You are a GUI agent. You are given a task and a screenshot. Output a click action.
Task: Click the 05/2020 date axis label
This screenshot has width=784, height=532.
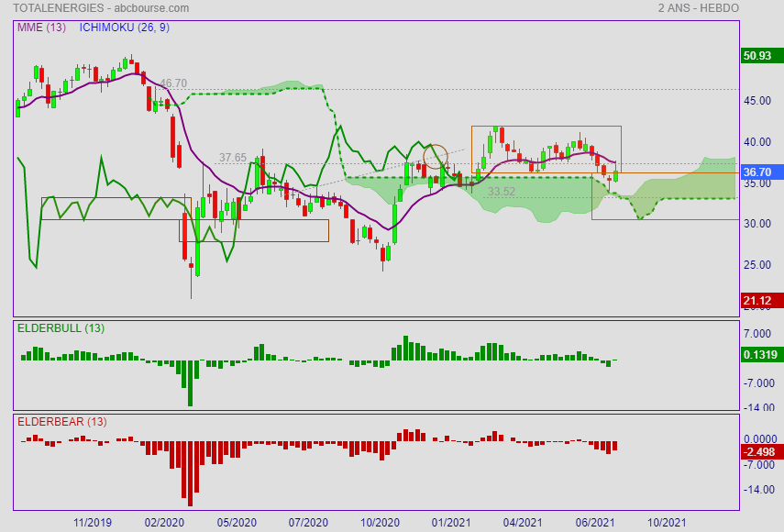point(237,523)
